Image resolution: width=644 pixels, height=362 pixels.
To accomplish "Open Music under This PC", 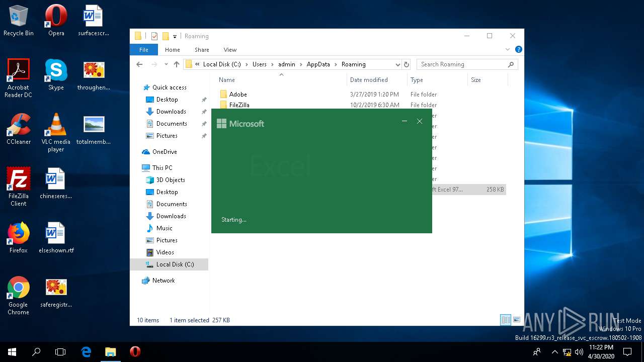I will pyautogui.click(x=164, y=228).
